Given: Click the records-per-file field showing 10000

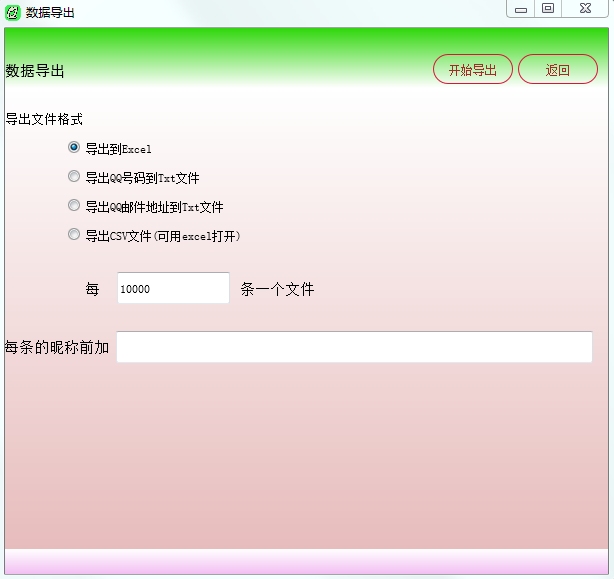Looking at the screenshot, I should click(172, 288).
